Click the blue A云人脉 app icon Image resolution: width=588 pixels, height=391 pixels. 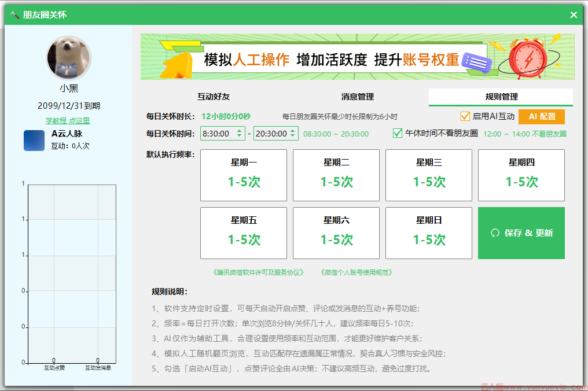[34, 139]
